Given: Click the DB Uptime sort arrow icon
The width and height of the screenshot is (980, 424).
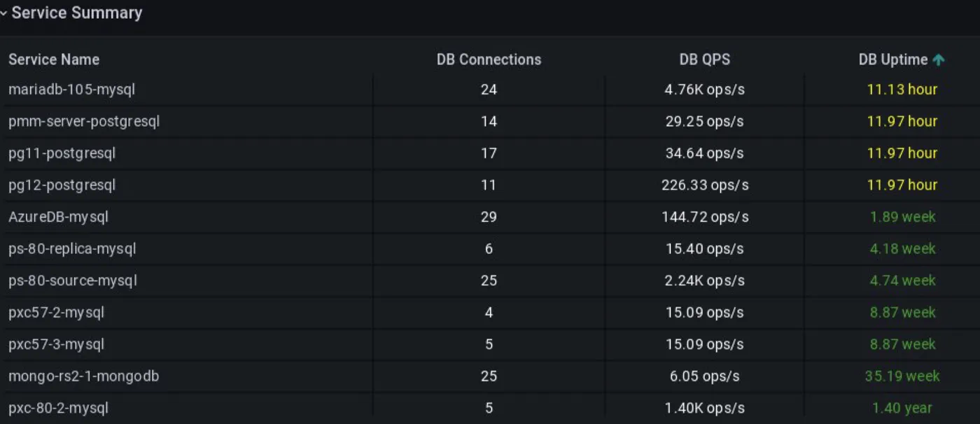Looking at the screenshot, I should [939, 60].
